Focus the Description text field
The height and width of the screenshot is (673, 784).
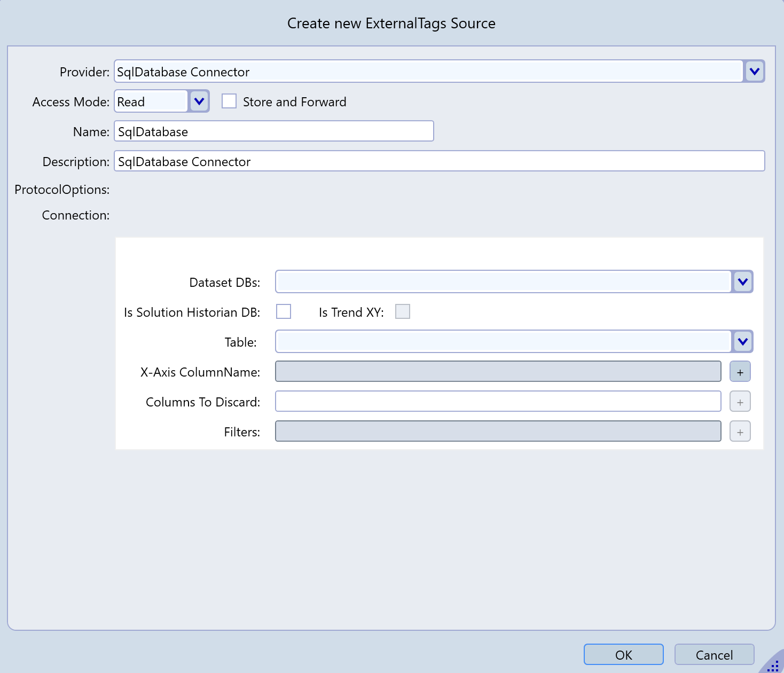pyautogui.click(x=439, y=161)
